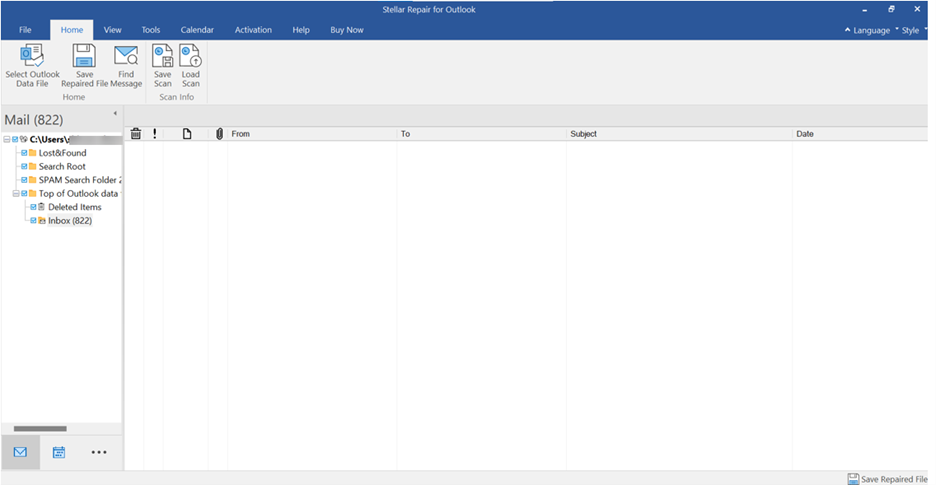Sort by the item type page column icon
The image size is (936, 485).
click(x=187, y=134)
